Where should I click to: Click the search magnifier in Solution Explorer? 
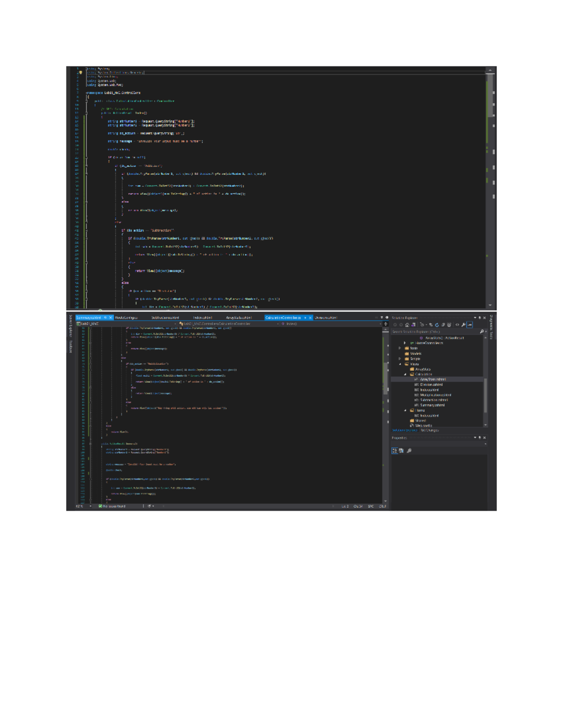481,331
